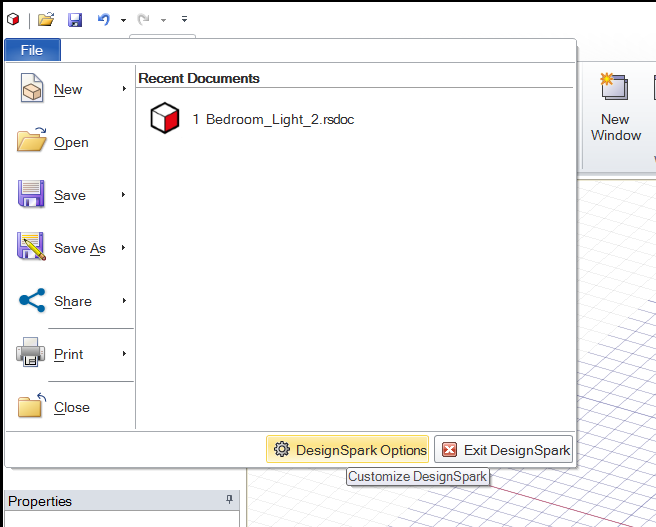Expand the Save As submenu arrow
This screenshot has height=527, width=656.
click(124, 248)
